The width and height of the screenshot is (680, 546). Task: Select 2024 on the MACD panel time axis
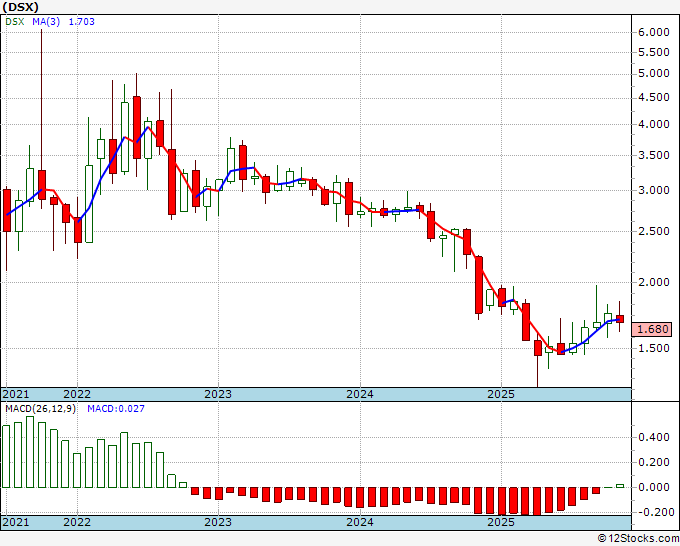[x=360, y=522]
